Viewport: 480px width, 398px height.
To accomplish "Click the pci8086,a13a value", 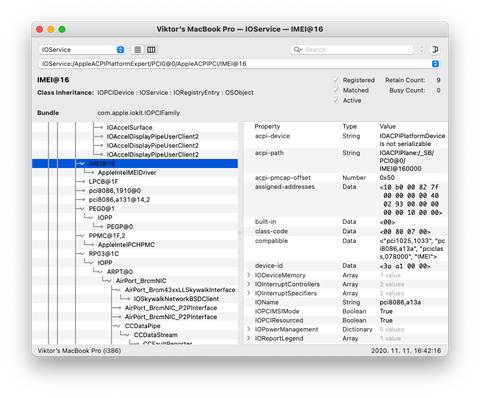I will (x=400, y=302).
